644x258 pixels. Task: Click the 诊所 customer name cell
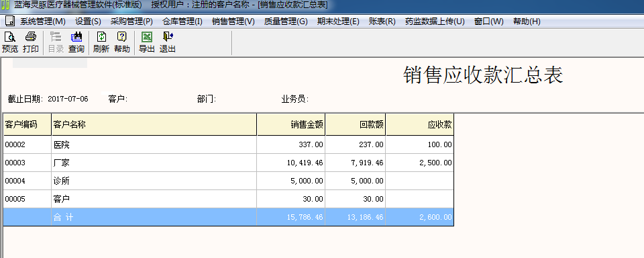click(154, 181)
